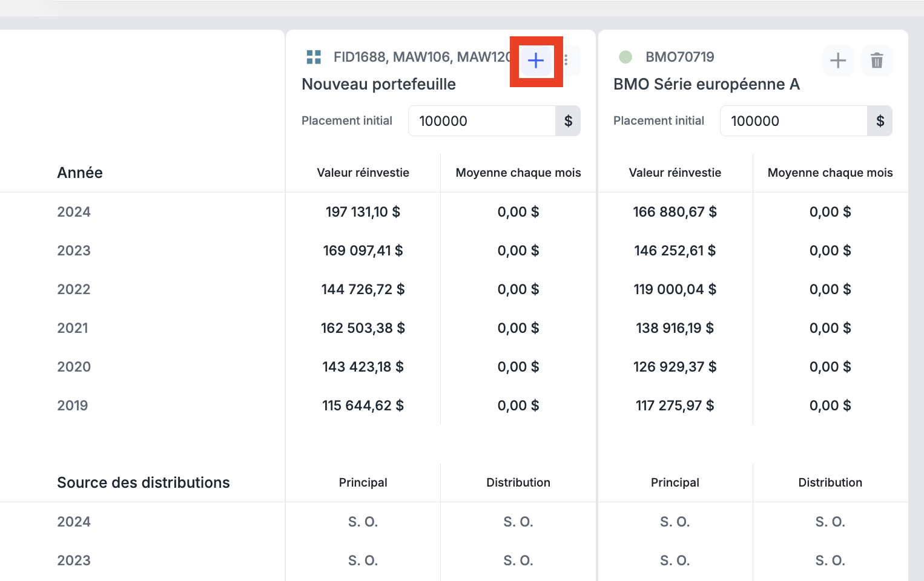Image resolution: width=924 pixels, height=581 pixels.
Task: Select the 2019 year row label
Action: coord(73,405)
